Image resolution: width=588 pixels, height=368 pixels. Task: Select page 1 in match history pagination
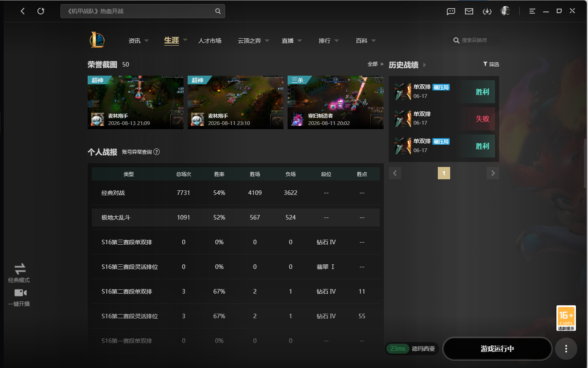tap(444, 173)
